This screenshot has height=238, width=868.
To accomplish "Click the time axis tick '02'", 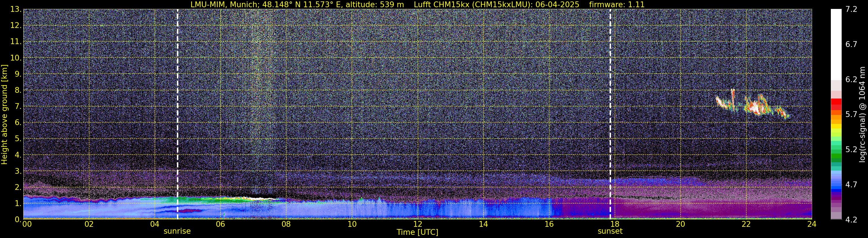I will (89, 224).
